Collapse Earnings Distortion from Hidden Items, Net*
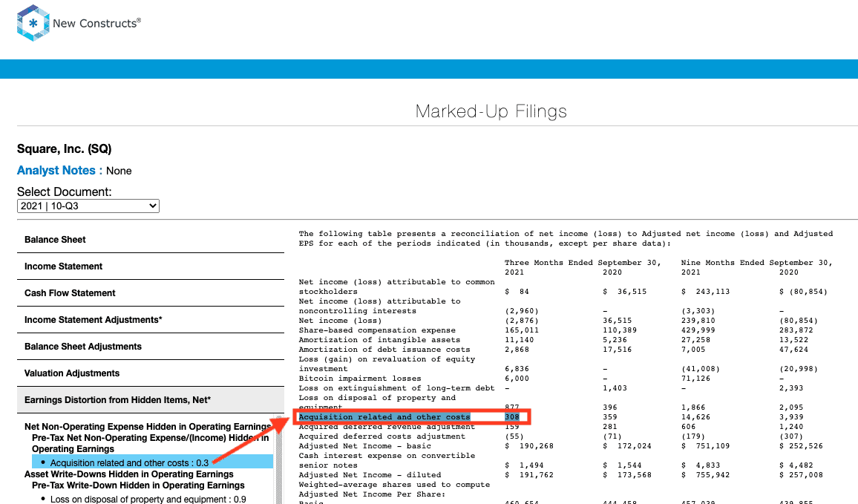858x504 pixels. 151,400
